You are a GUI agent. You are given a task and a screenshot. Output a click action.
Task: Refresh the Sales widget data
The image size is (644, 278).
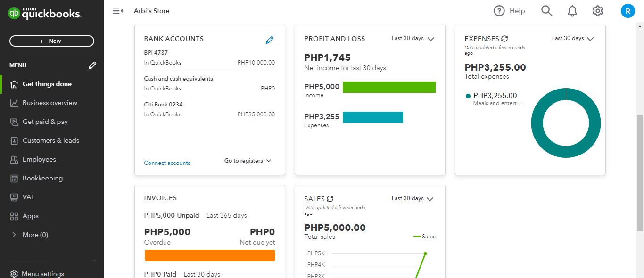click(x=330, y=199)
